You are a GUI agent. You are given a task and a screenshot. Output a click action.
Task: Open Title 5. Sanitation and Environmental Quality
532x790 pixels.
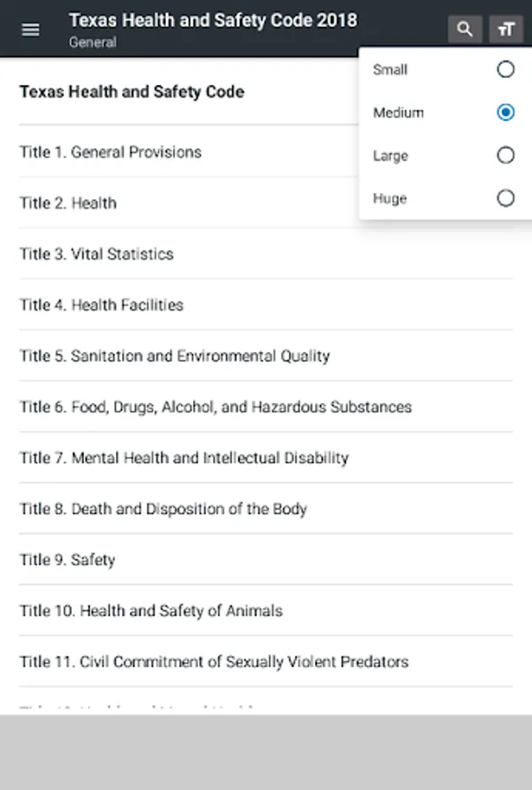[175, 355]
